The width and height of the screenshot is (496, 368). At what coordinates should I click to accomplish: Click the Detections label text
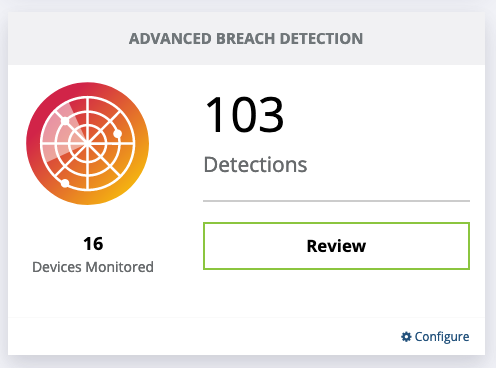pyautogui.click(x=255, y=165)
